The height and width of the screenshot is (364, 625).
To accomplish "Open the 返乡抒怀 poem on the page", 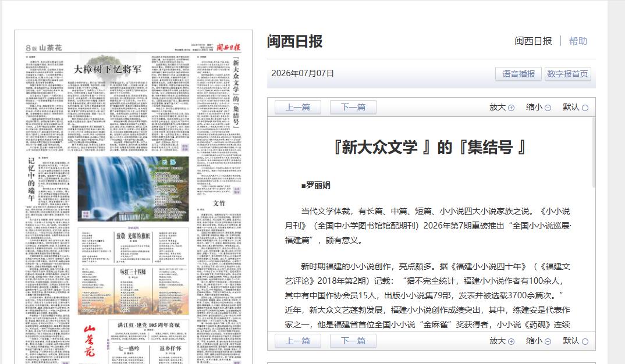I will 171,348.
